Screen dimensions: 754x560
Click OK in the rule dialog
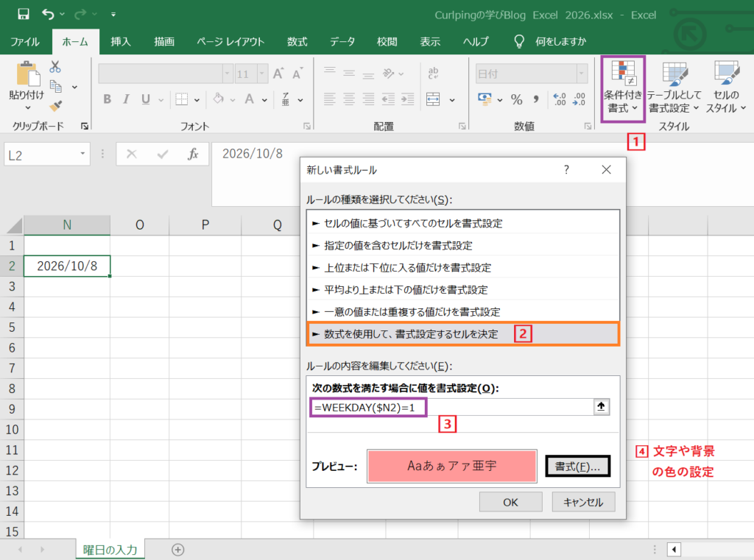point(511,503)
